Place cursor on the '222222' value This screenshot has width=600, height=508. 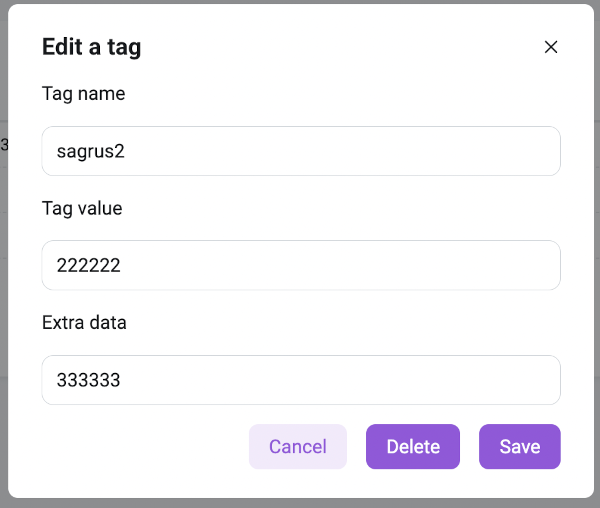point(89,265)
